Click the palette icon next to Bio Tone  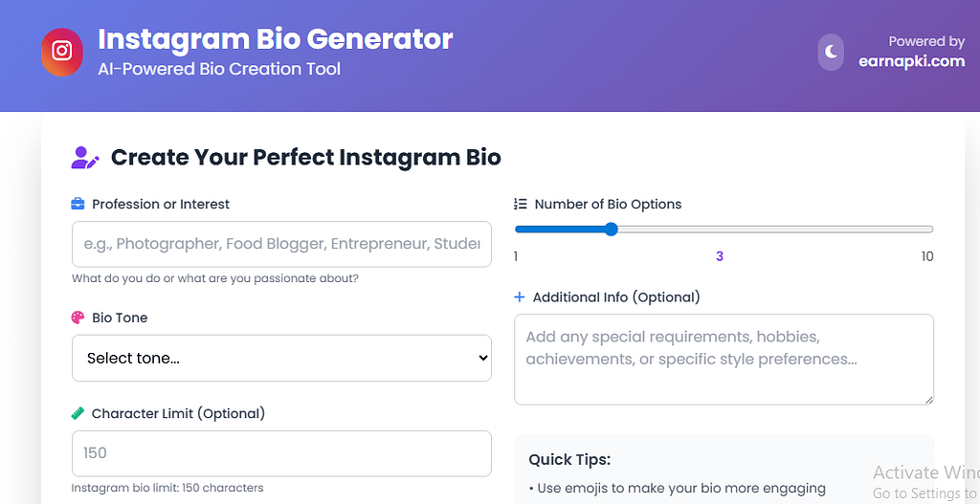click(x=78, y=318)
